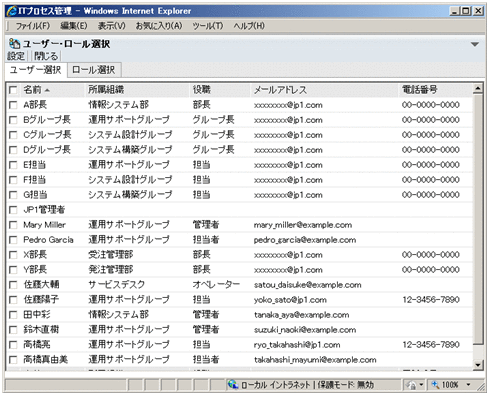Click the 設定 button
Viewport: 491px width, 397px height.
pos(16,56)
